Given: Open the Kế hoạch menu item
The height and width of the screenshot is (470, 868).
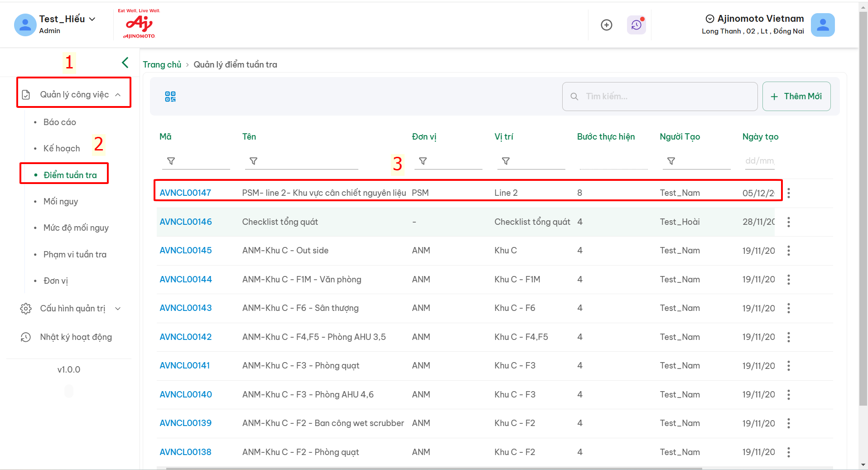Looking at the screenshot, I should click(62, 149).
